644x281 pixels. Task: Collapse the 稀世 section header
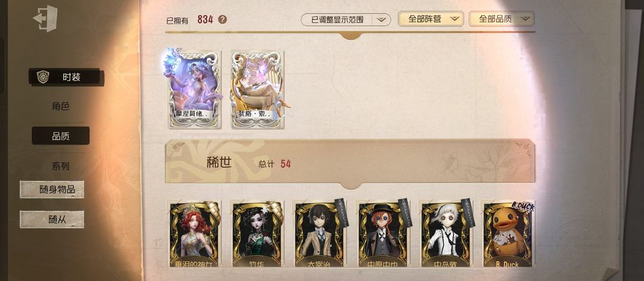[x=350, y=162]
